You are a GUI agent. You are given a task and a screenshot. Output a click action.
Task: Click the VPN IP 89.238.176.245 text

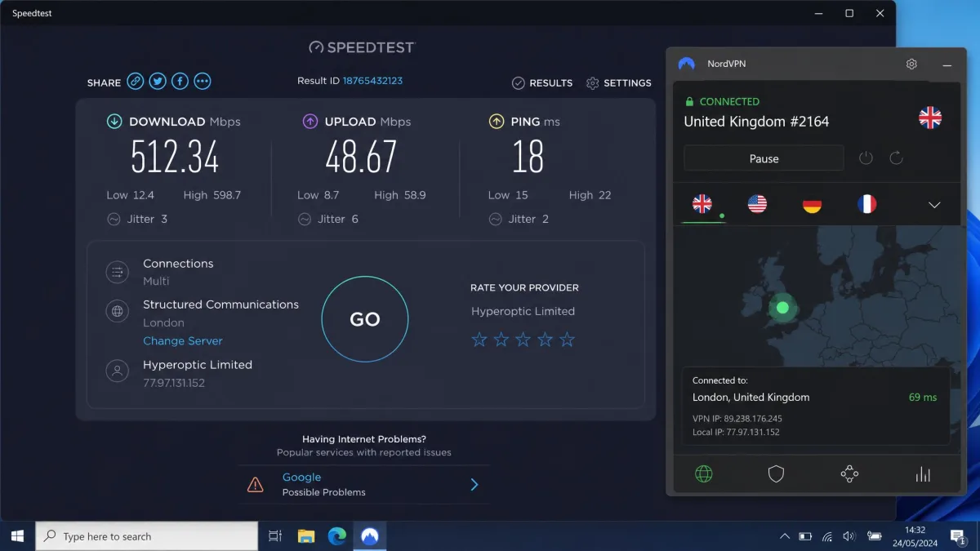point(737,419)
